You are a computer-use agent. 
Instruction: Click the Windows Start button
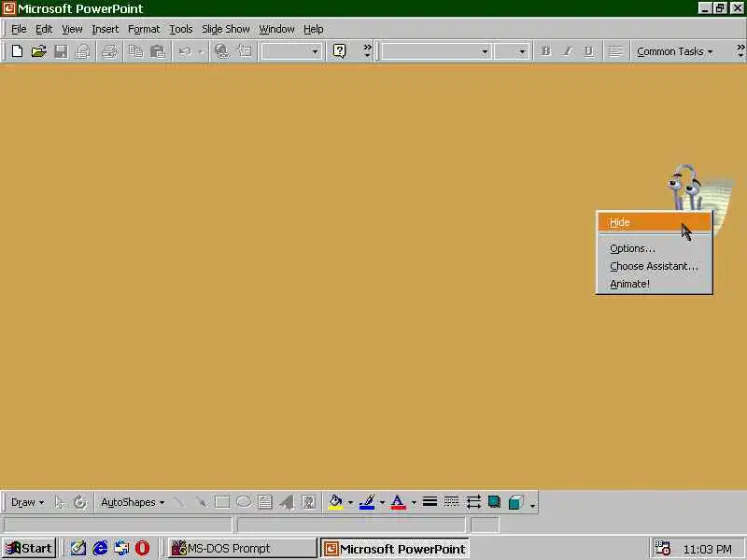pyautogui.click(x=29, y=548)
